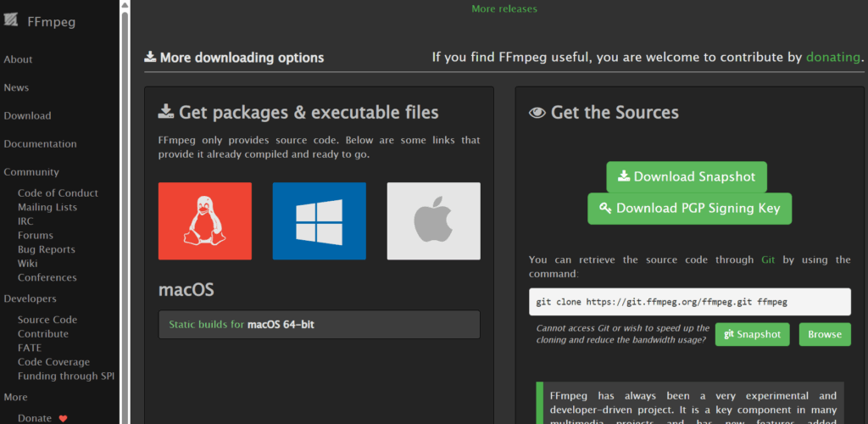Open Donate link in sidebar

click(34, 418)
